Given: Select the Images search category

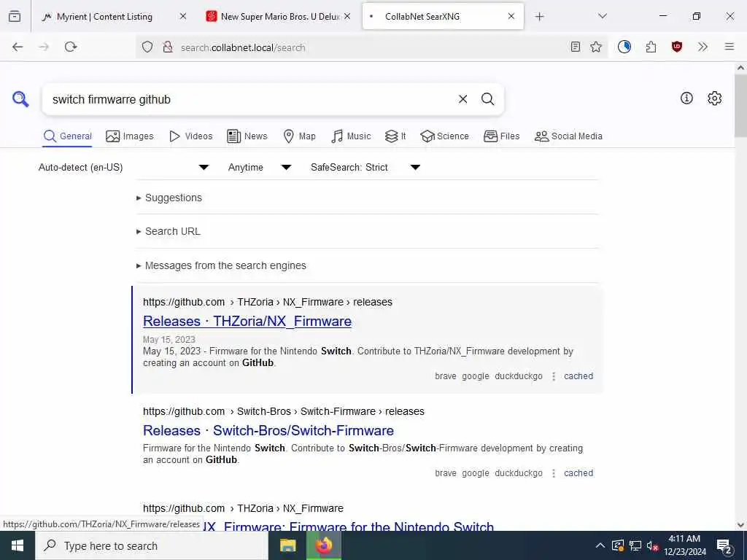Looking at the screenshot, I should (x=130, y=136).
